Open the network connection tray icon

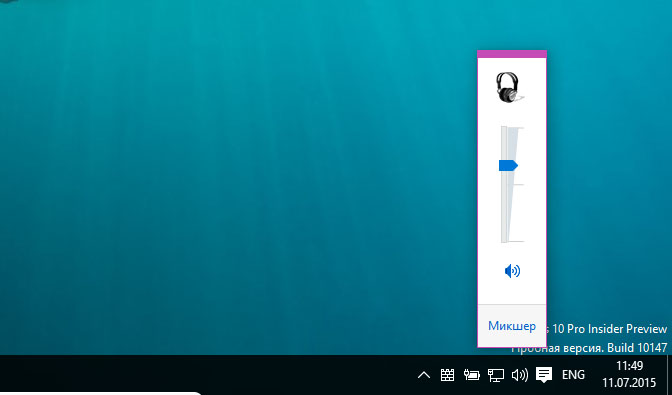pyautogui.click(x=496, y=375)
